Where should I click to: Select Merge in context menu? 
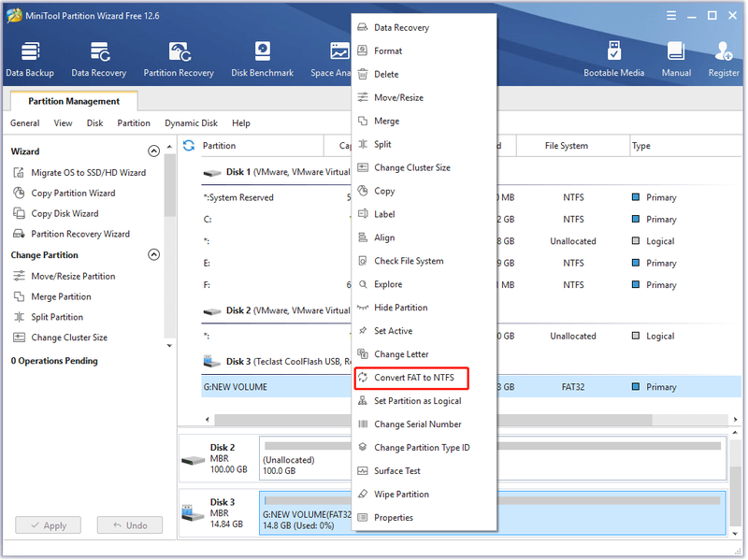click(x=424, y=122)
